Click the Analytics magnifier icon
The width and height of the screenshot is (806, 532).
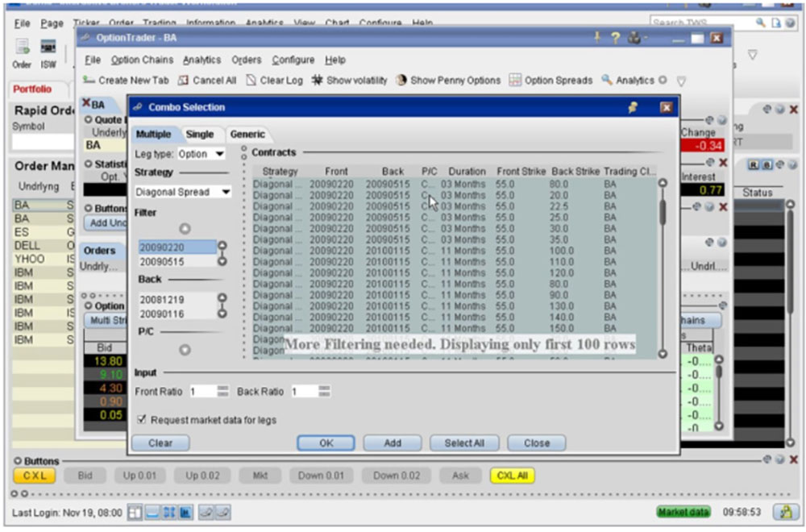(608, 81)
